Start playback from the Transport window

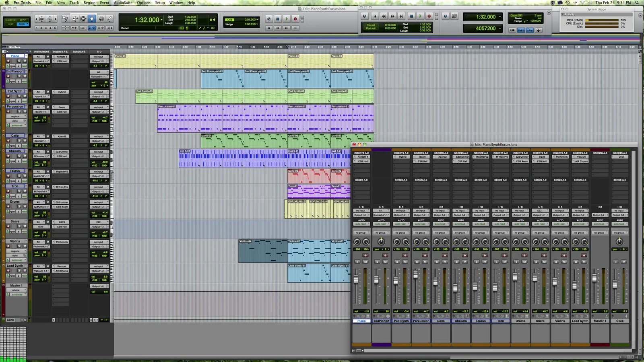[x=420, y=16]
